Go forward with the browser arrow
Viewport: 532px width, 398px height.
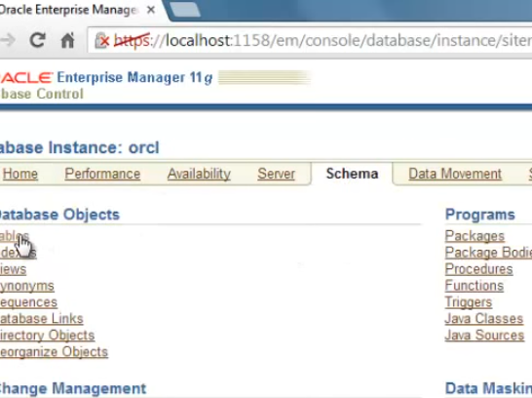(x=8, y=40)
